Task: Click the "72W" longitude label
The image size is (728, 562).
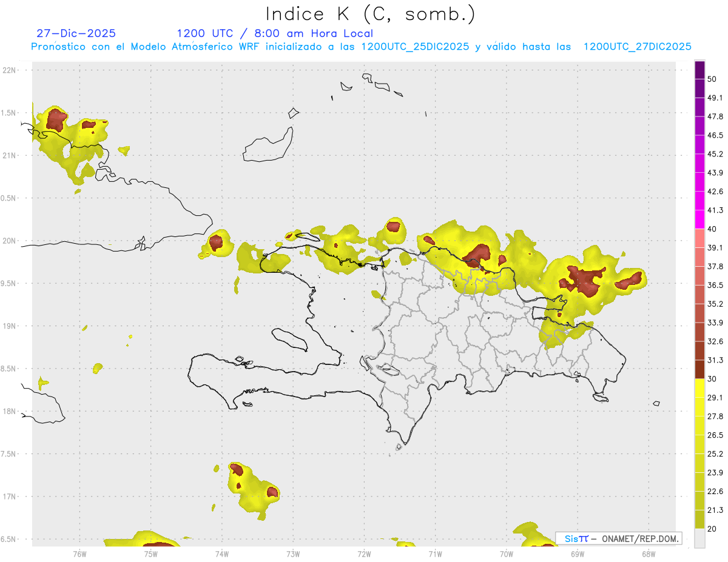Action: point(364,554)
